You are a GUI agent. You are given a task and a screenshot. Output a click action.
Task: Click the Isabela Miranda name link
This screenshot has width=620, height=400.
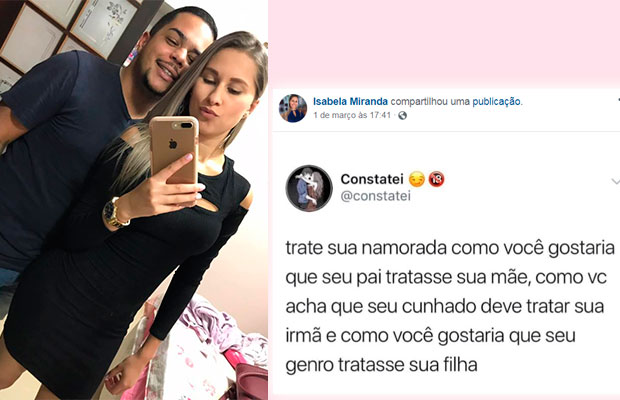coord(350,102)
